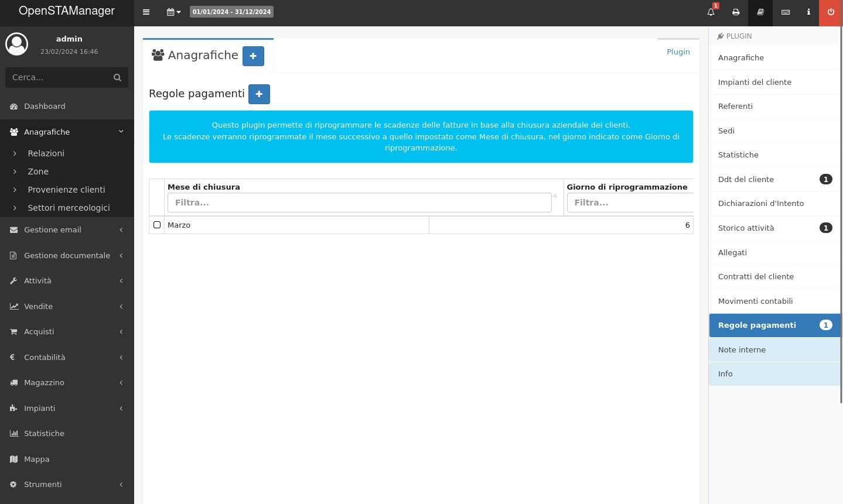Open the notifications bell icon
843x504 pixels.
point(711,12)
